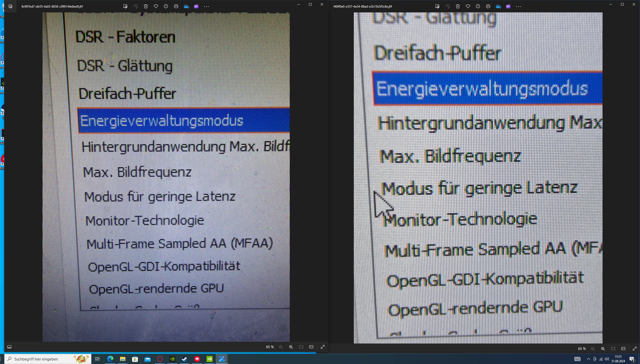Favorite the left image with heart icon
The image size is (640, 364).
156,7
